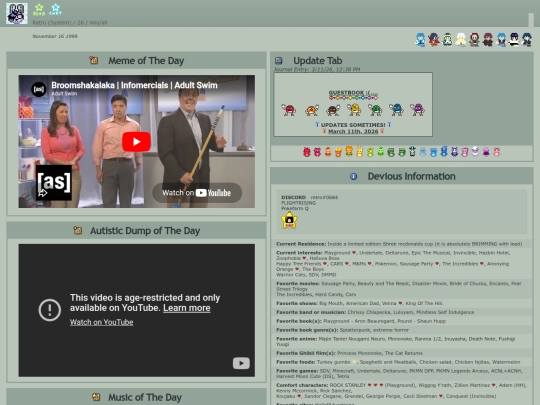Click the Favorite shows row
This screenshot has height=405, width=540.
pos(402,303)
